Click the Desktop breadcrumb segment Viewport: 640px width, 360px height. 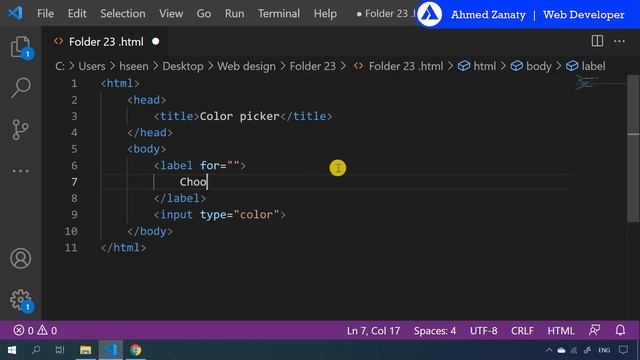pyautogui.click(x=183, y=66)
